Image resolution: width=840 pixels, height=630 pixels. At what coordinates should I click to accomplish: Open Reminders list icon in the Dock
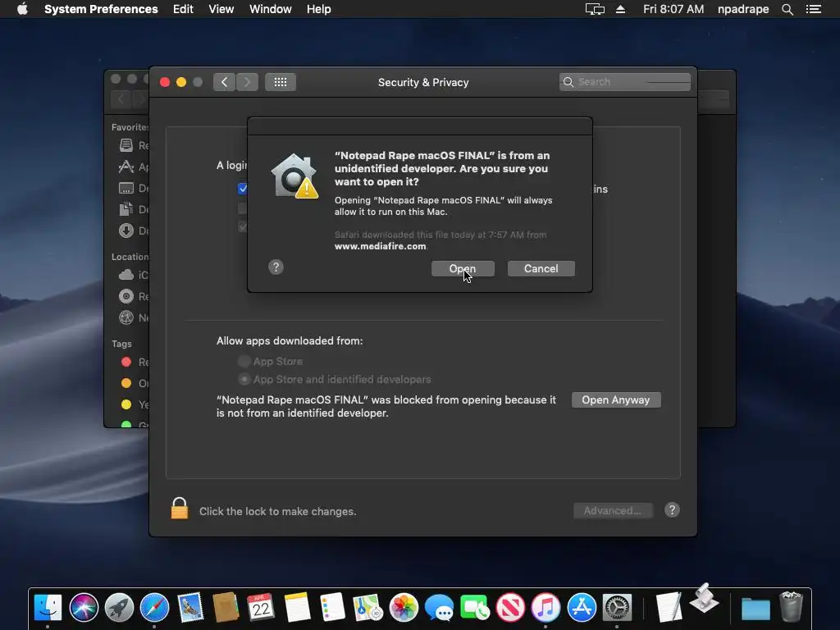[x=332, y=608]
